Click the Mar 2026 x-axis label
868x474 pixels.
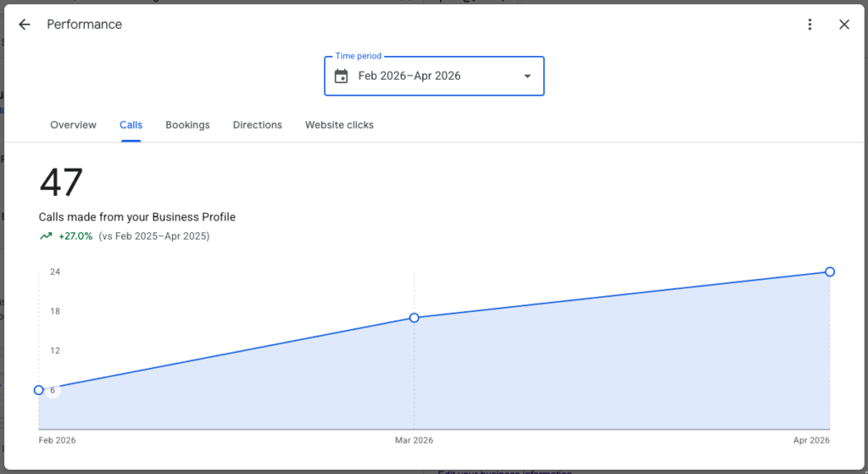click(x=414, y=440)
